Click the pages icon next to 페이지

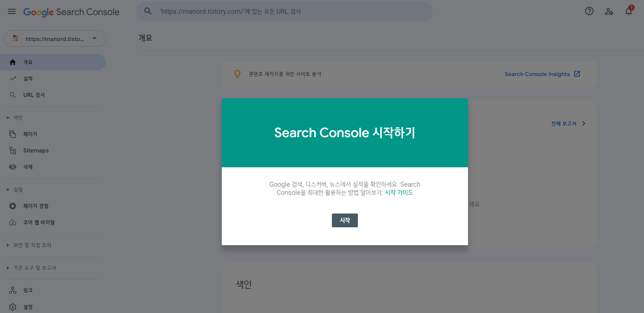13,134
